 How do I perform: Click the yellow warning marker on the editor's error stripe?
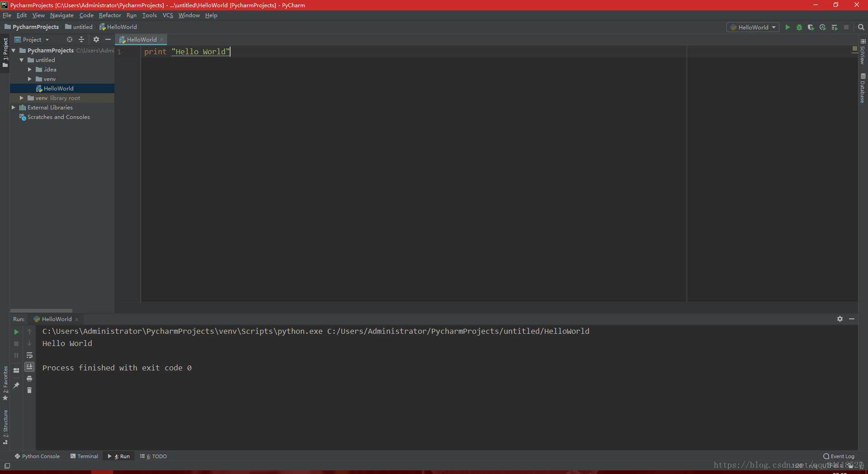pyautogui.click(x=854, y=50)
